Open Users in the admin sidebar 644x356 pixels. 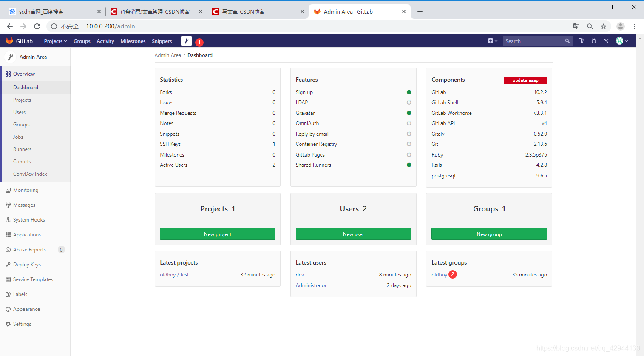point(20,112)
